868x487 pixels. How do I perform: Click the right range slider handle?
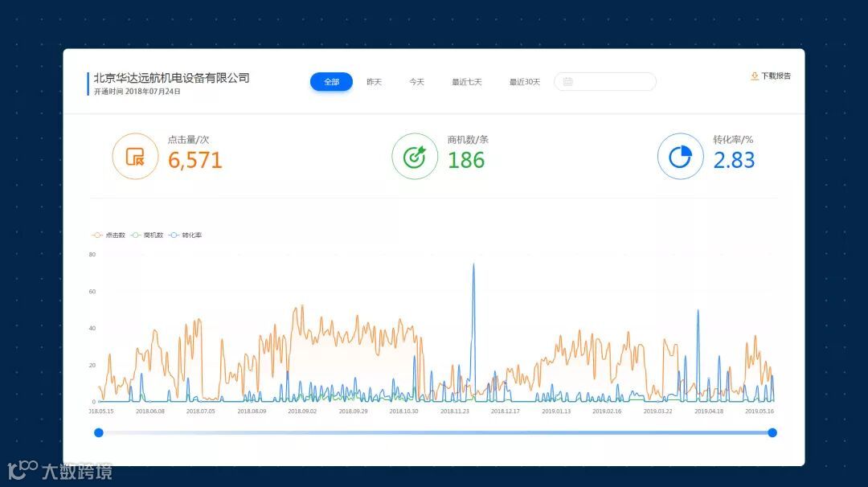pyautogui.click(x=772, y=433)
